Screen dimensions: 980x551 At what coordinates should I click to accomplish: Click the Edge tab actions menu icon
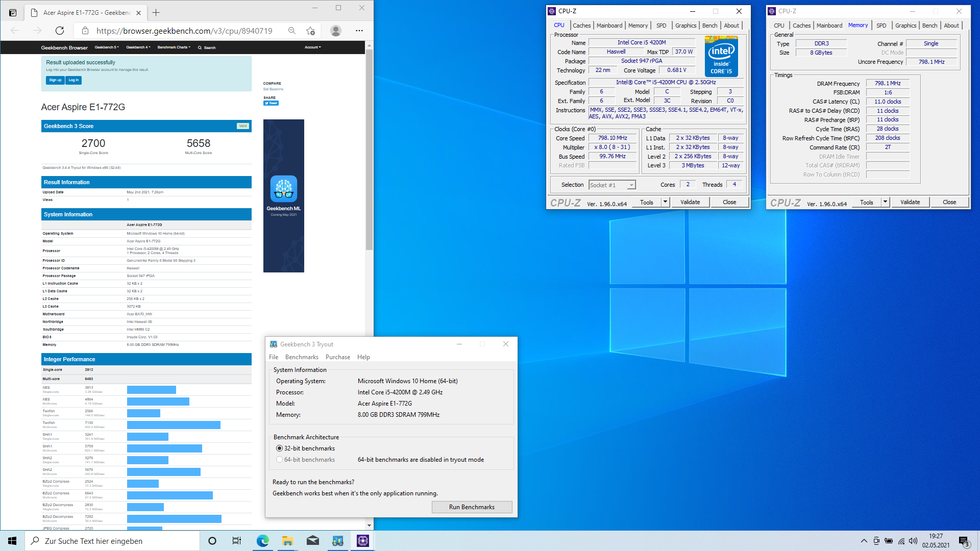[13, 12]
